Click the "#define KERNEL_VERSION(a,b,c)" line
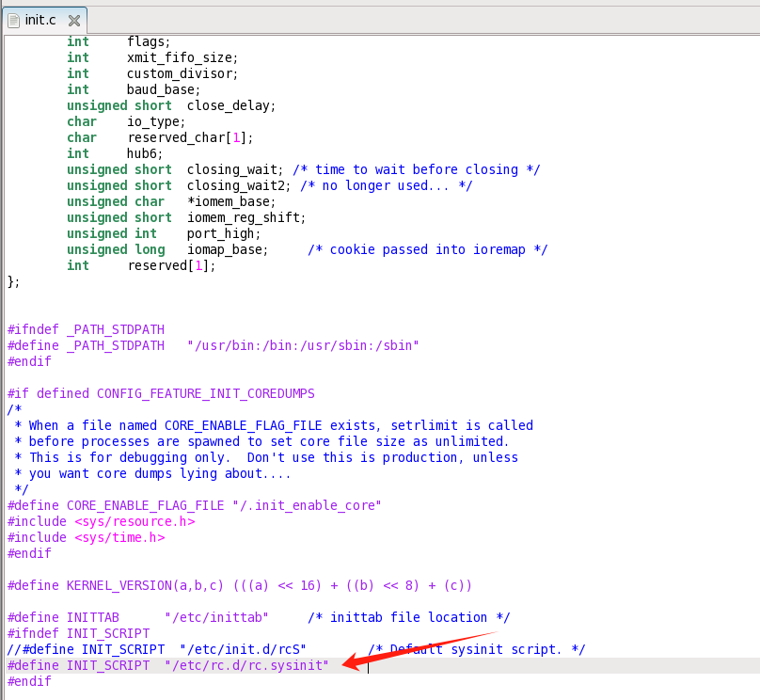The width and height of the screenshot is (760, 700). (x=240, y=585)
